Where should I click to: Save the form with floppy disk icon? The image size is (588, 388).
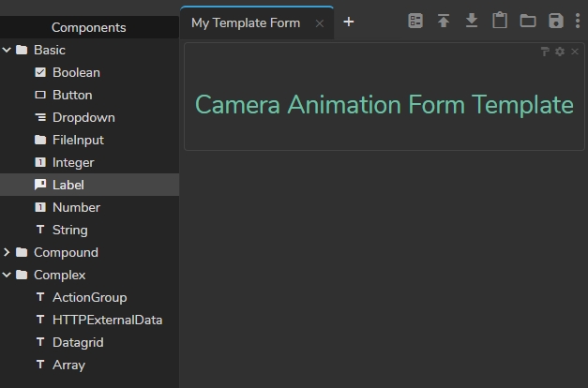[x=556, y=21]
